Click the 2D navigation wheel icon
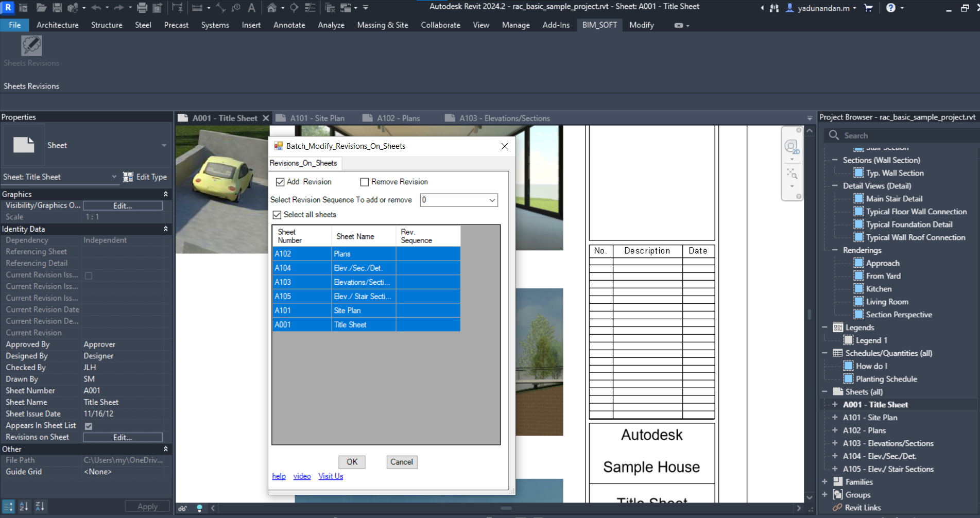 point(792,147)
